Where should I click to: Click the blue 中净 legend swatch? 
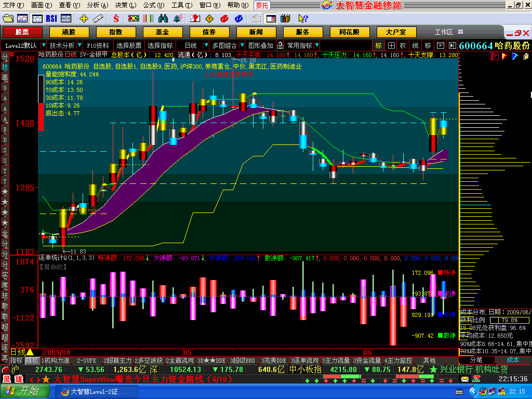(x=440, y=315)
